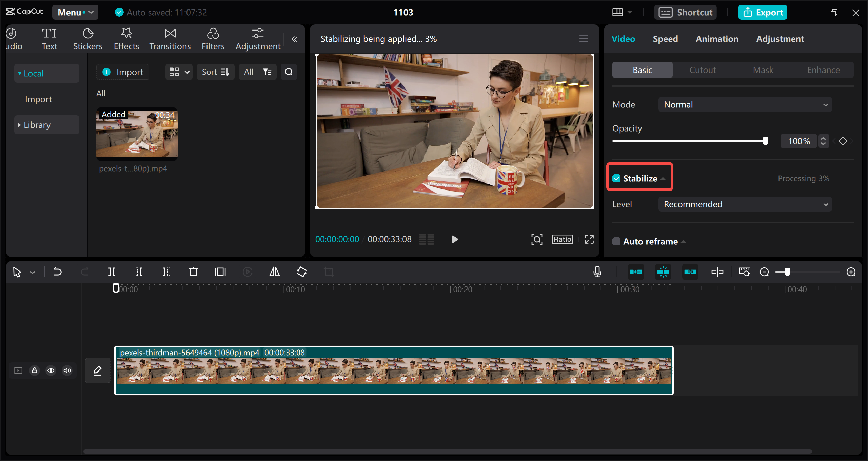The width and height of the screenshot is (868, 461).
Task: Uncheck the Stabilize checkbox
Action: point(616,178)
